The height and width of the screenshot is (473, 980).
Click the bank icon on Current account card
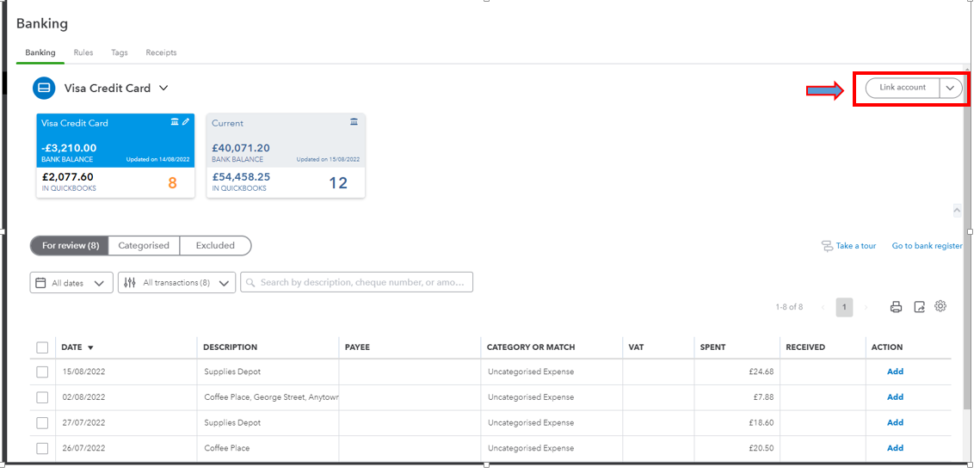click(x=354, y=122)
